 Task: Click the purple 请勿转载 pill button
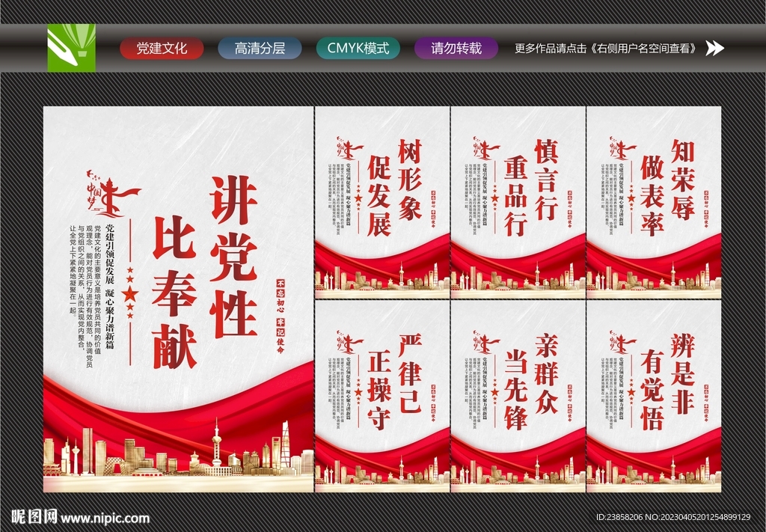(456, 49)
